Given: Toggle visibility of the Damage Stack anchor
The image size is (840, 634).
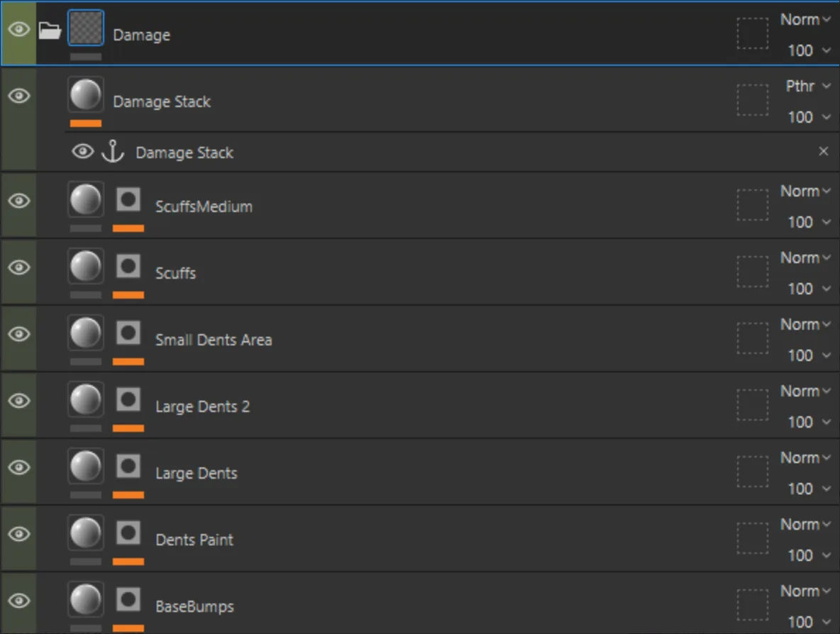Looking at the screenshot, I should pyautogui.click(x=82, y=152).
